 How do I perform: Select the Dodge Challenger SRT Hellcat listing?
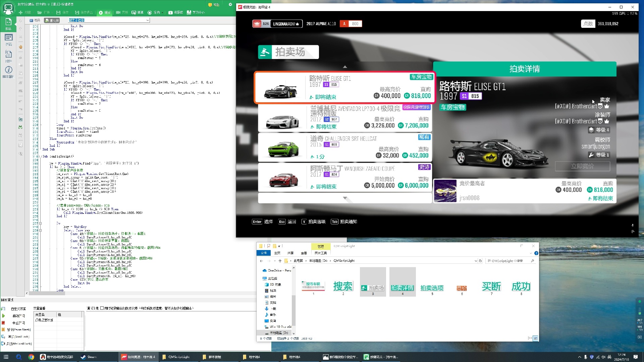[x=344, y=147]
